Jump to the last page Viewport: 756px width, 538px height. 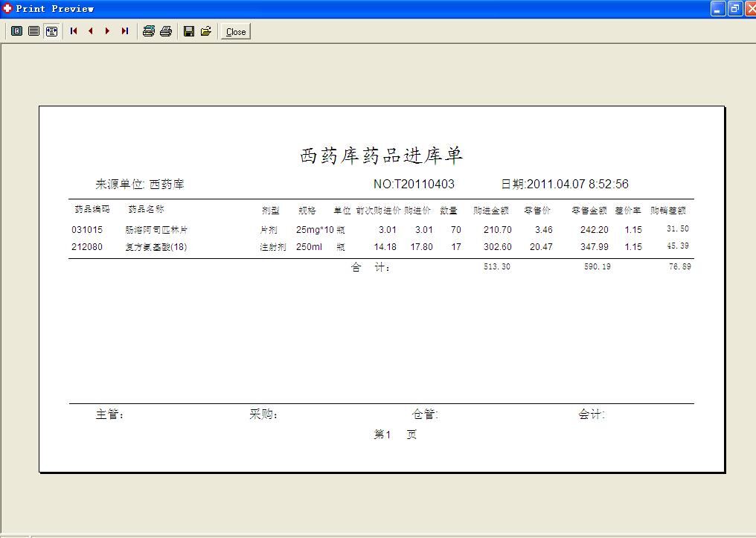[x=125, y=31]
